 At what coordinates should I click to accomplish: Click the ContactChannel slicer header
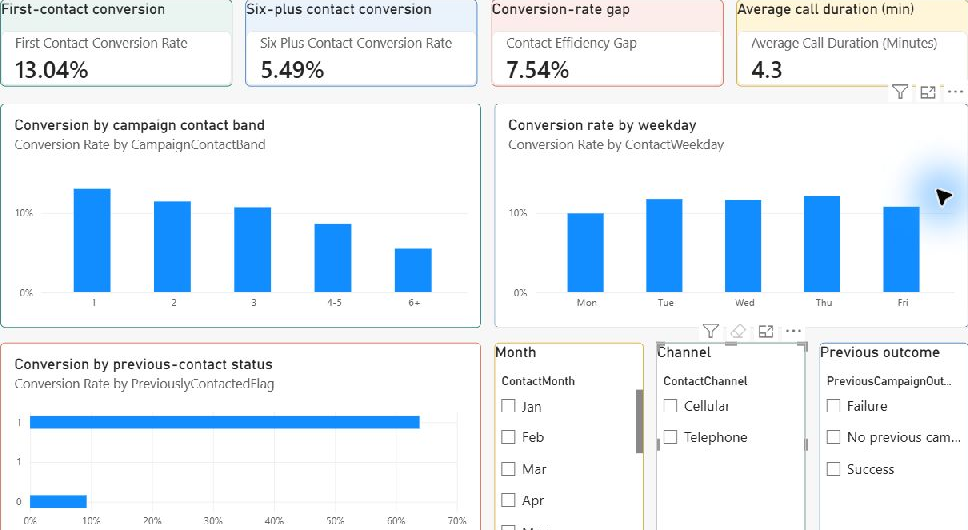(705, 381)
